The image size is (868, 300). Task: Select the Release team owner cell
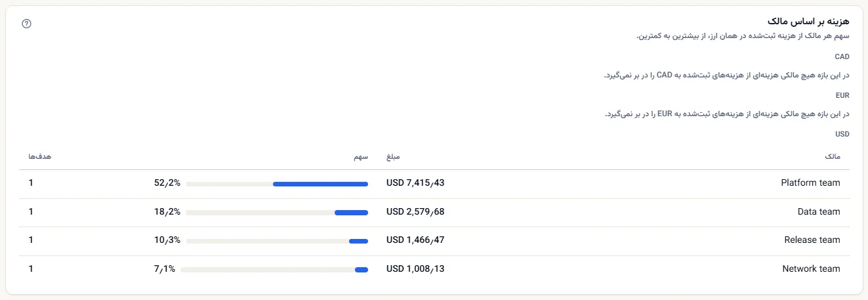click(812, 240)
